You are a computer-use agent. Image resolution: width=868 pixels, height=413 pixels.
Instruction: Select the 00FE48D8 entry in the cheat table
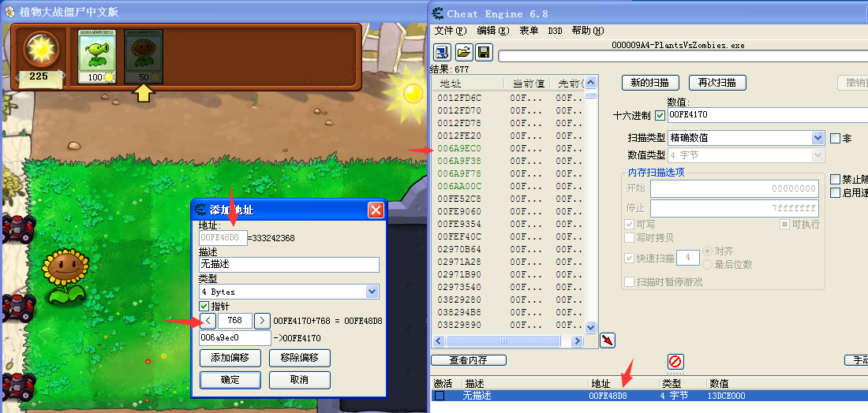click(x=649, y=396)
